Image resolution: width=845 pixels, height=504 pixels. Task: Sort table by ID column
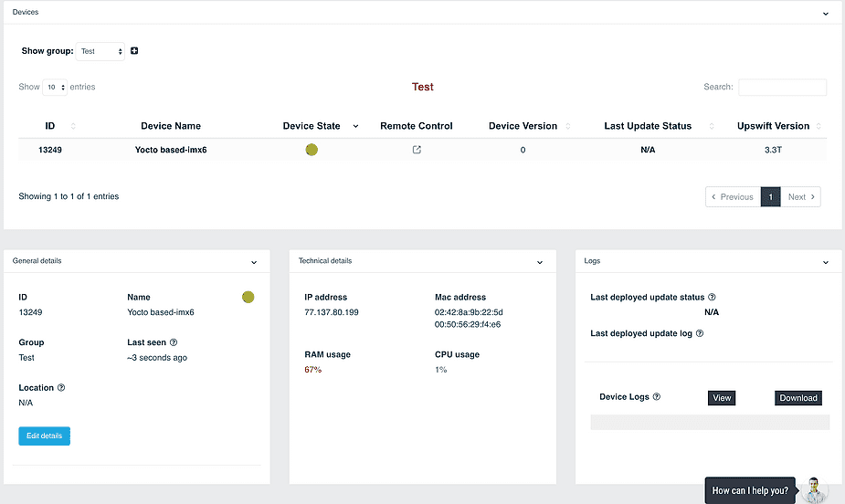73,126
